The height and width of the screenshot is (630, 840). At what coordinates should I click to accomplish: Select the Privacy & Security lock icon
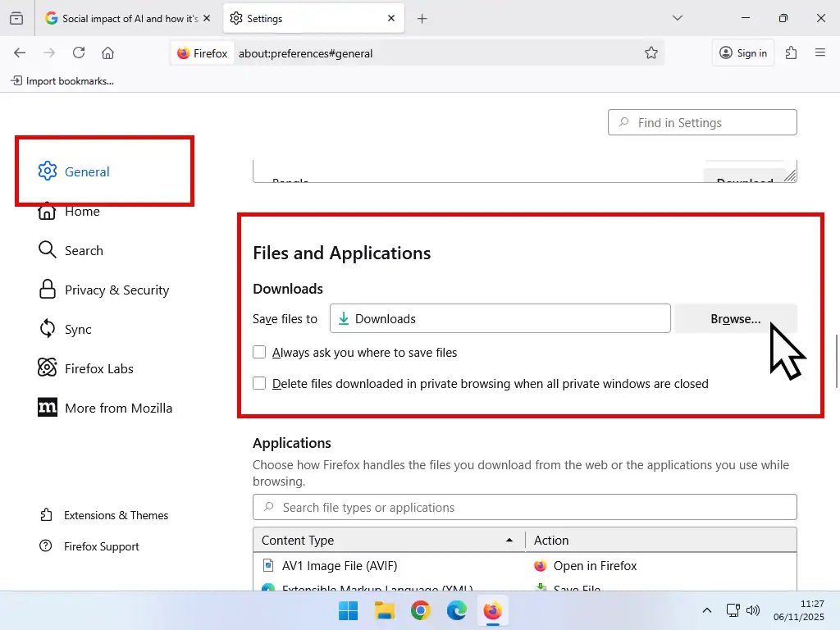click(x=47, y=290)
